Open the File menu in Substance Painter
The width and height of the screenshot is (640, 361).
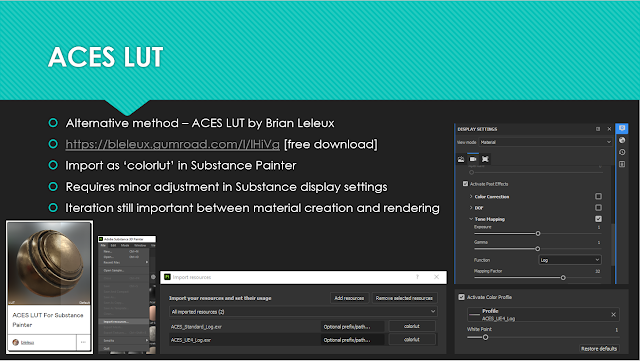point(103,245)
